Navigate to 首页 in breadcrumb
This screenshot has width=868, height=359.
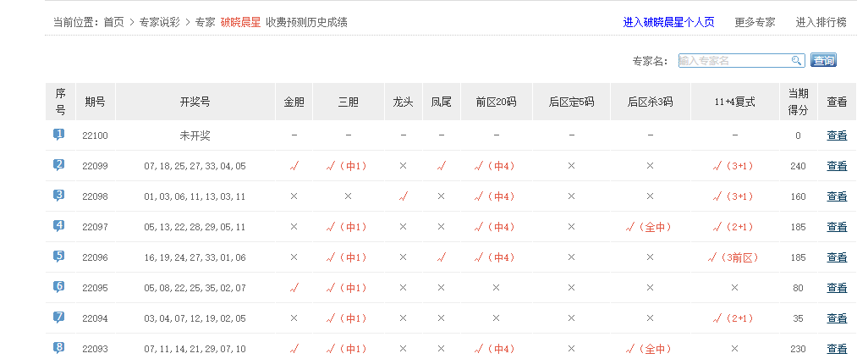(x=114, y=22)
